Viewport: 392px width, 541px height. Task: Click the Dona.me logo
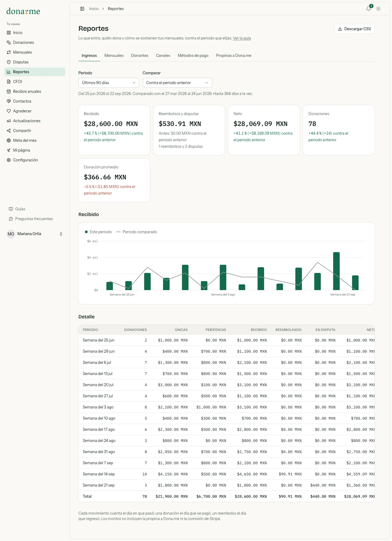click(23, 11)
